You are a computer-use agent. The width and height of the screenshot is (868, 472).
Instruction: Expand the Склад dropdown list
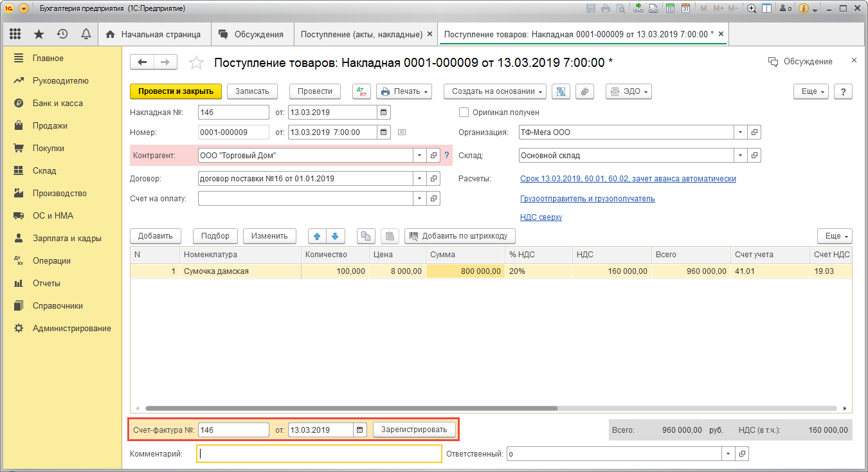[x=741, y=156]
